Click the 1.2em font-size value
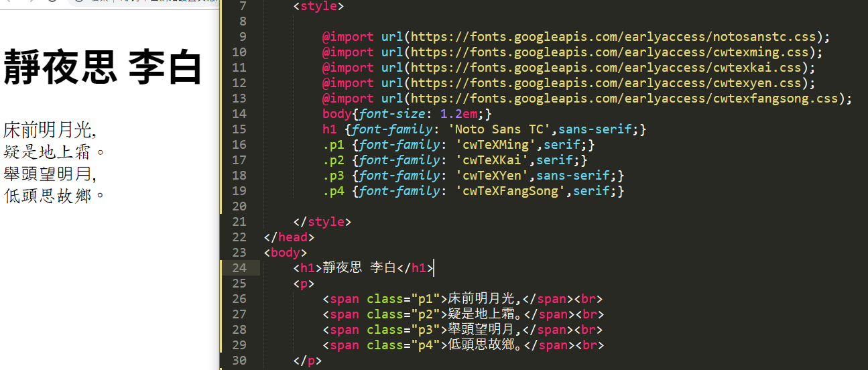868x370 pixels. pyautogui.click(x=458, y=114)
